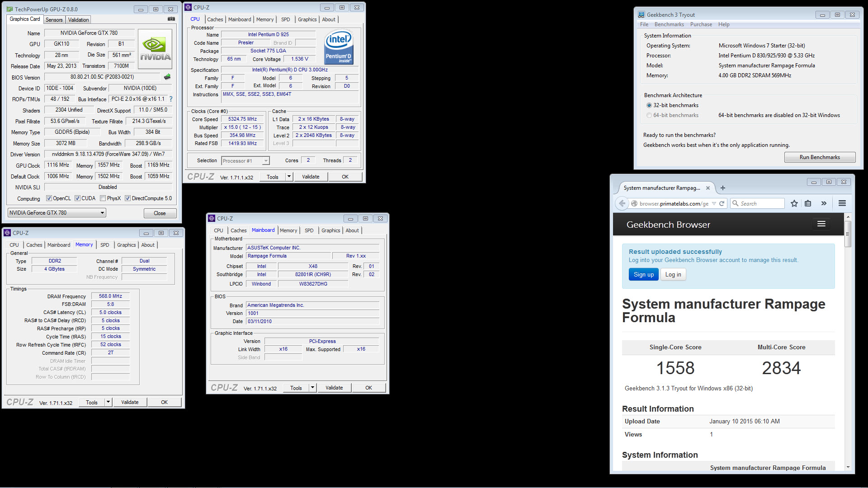Go back using the browser back arrow
The image size is (868, 488).
(x=622, y=203)
